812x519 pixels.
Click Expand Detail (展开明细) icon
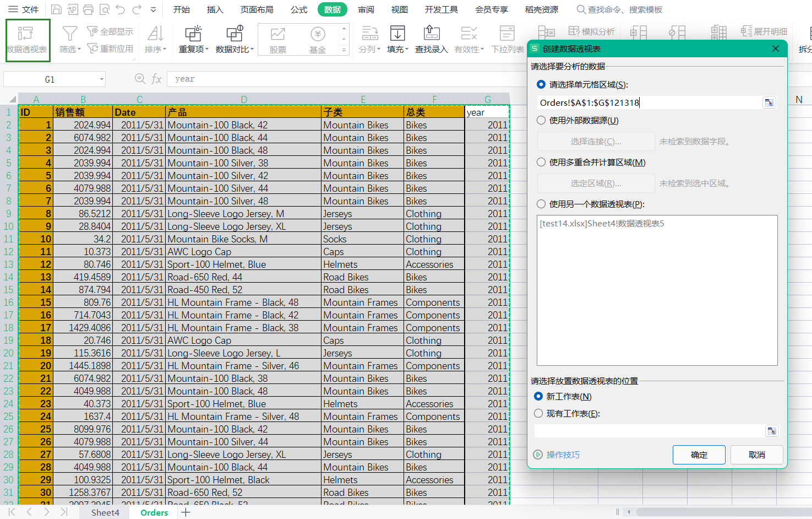click(746, 31)
